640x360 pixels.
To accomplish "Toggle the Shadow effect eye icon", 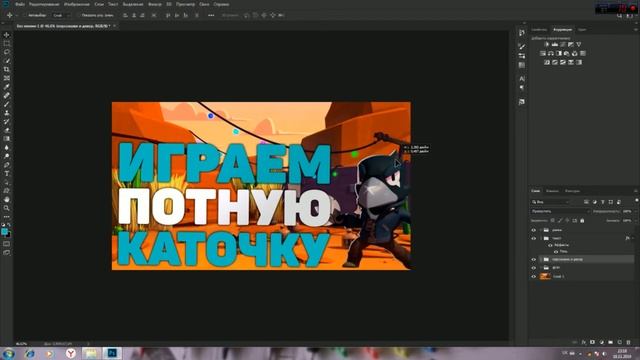I will coord(556,252).
